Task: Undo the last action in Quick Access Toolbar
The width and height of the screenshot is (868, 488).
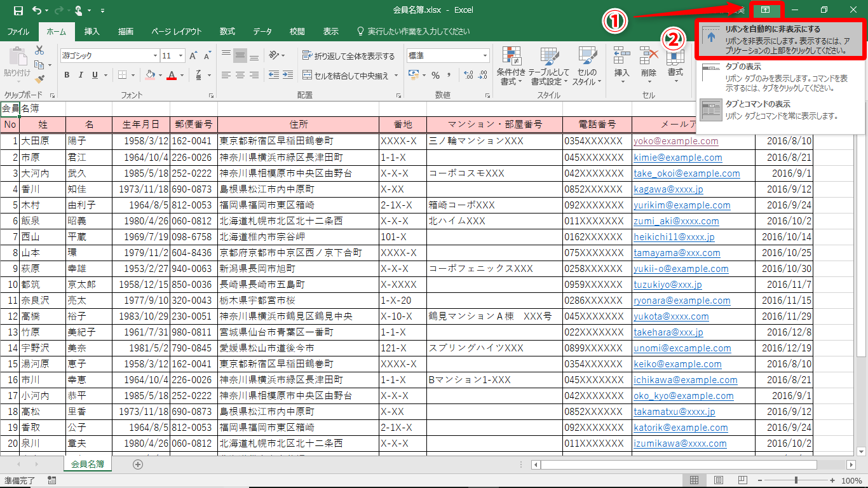Action: (37, 10)
